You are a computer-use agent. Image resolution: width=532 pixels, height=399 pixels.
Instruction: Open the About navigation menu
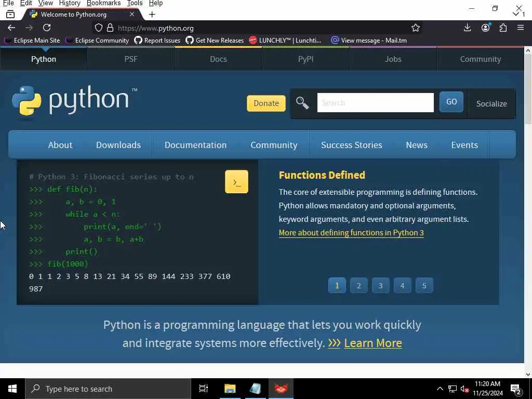pos(60,145)
